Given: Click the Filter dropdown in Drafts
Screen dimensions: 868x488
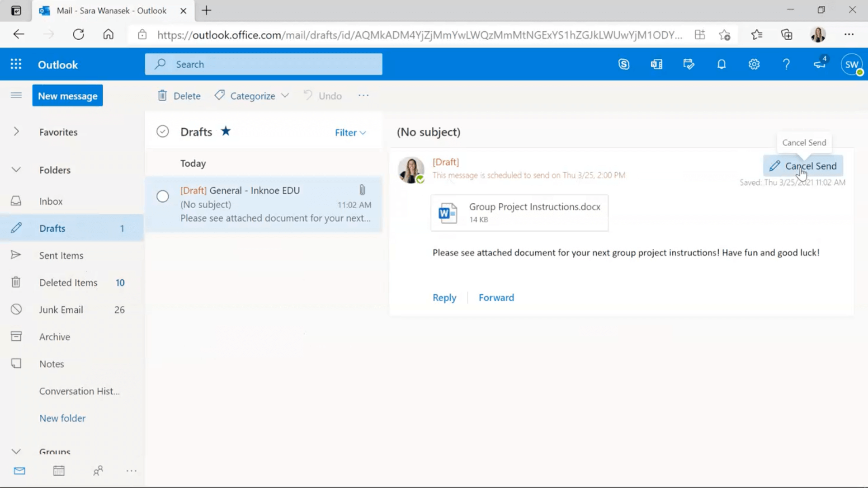Looking at the screenshot, I should coord(350,132).
